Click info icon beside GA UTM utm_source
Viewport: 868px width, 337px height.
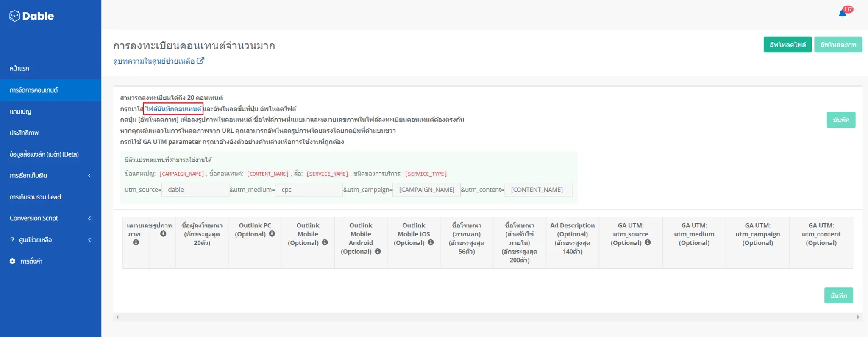[648, 242]
